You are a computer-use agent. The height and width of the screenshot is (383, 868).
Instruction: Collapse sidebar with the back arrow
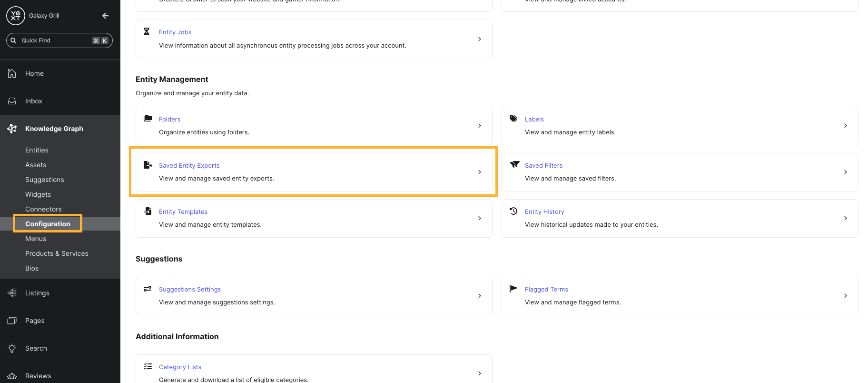point(106,16)
